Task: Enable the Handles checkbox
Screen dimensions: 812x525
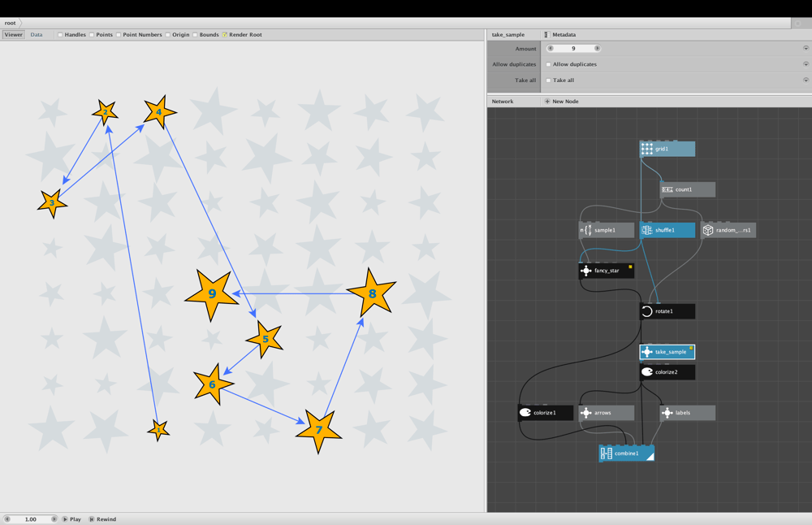Action: coord(60,35)
